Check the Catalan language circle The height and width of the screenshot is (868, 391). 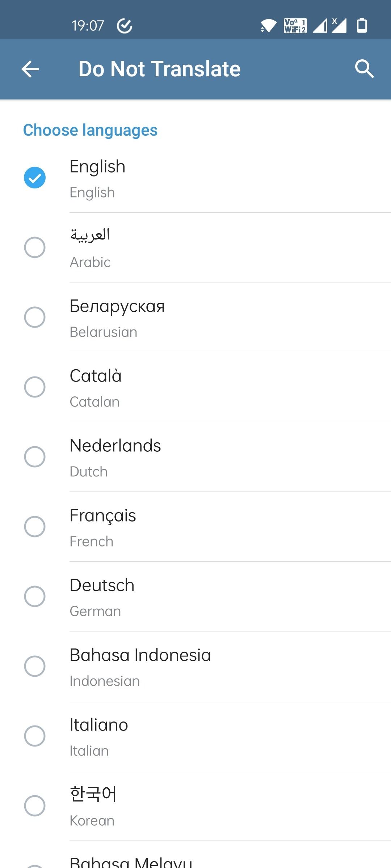pos(35,387)
